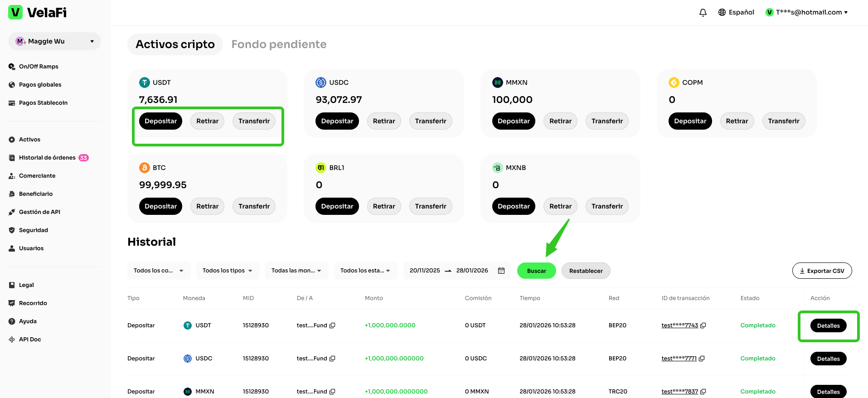The image size is (868, 398).
Task: Click the start date 20/11/2025 field
Action: coord(425,271)
